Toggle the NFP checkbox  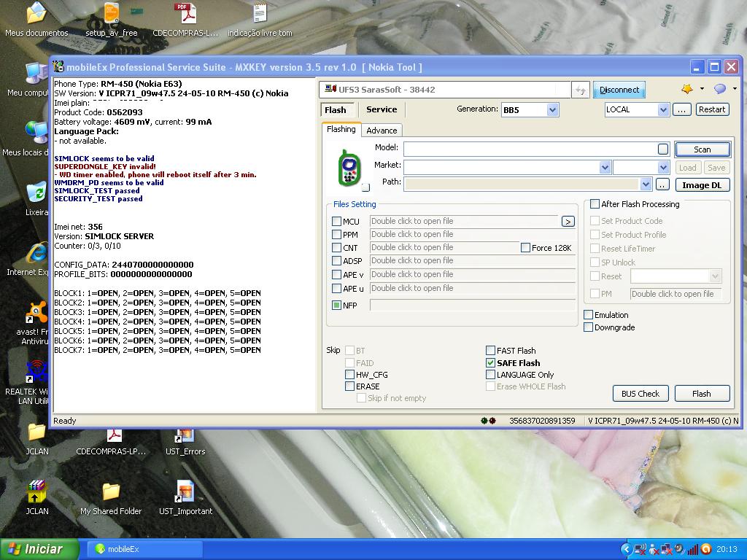click(x=336, y=306)
